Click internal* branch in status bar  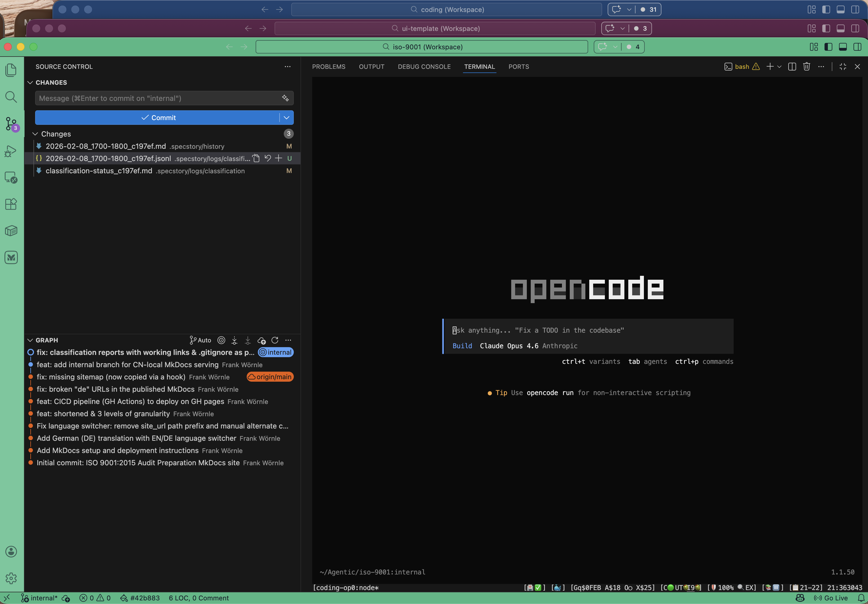coord(39,598)
